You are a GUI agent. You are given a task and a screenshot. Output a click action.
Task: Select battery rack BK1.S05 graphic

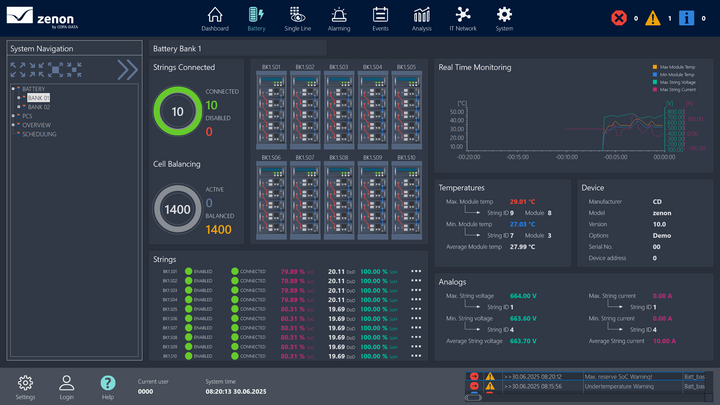(406, 110)
